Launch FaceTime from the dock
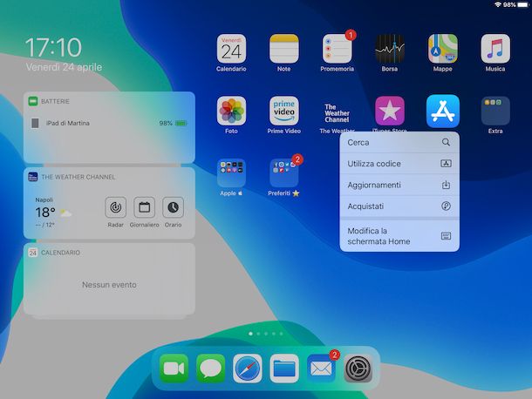This screenshot has width=532, height=399. [174, 369]
